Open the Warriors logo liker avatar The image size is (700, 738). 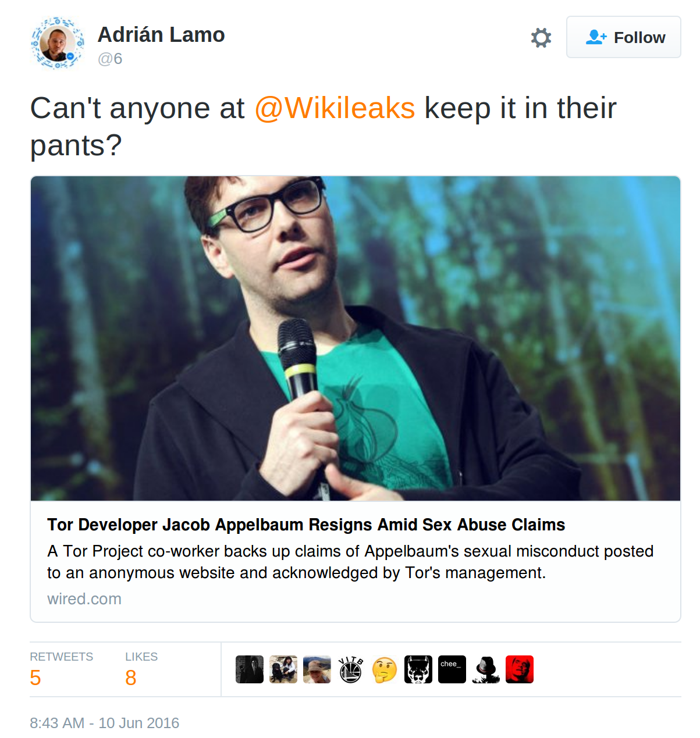[x=351, y=669]
